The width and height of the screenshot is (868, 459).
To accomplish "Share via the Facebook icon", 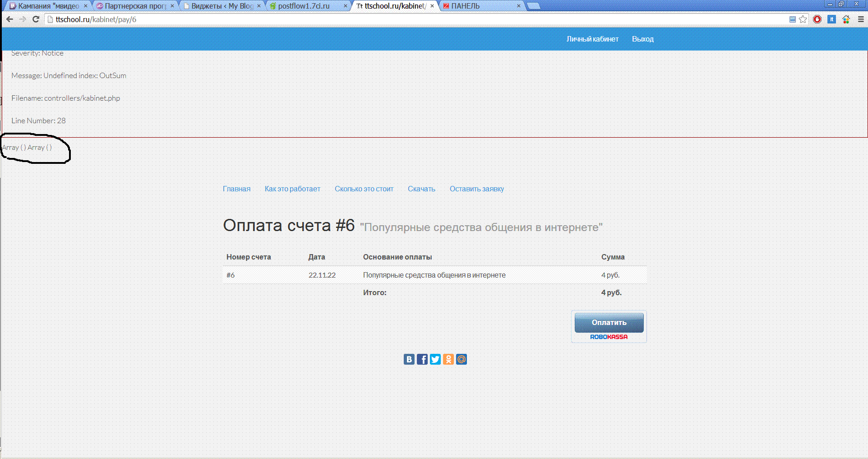I will coord(422,359).
